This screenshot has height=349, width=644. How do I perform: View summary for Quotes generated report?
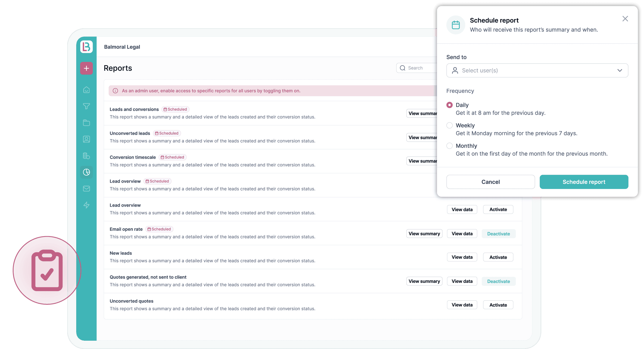point(424,281)
